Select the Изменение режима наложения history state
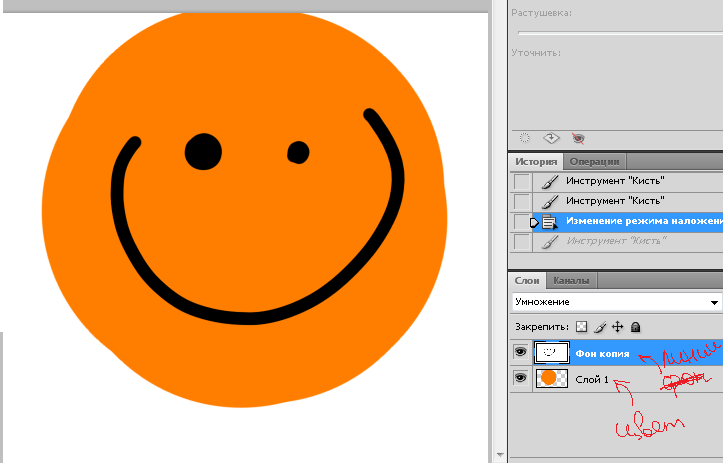 (640, 221)
